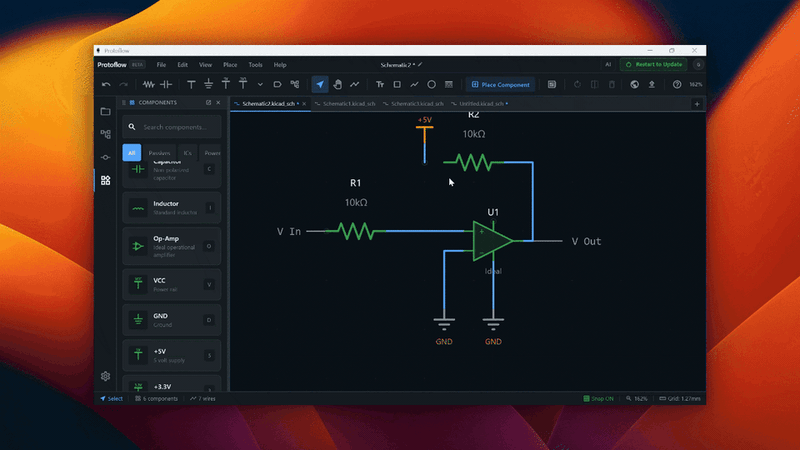Rename schematic via pencil icon
Screen dimensions: 800x450
[x=420, y=65]
